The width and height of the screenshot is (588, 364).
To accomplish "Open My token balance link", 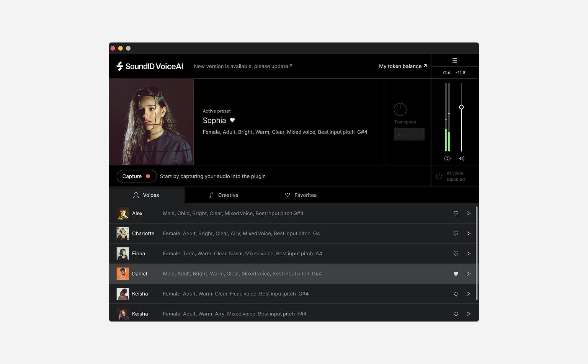I will (403, 66).
